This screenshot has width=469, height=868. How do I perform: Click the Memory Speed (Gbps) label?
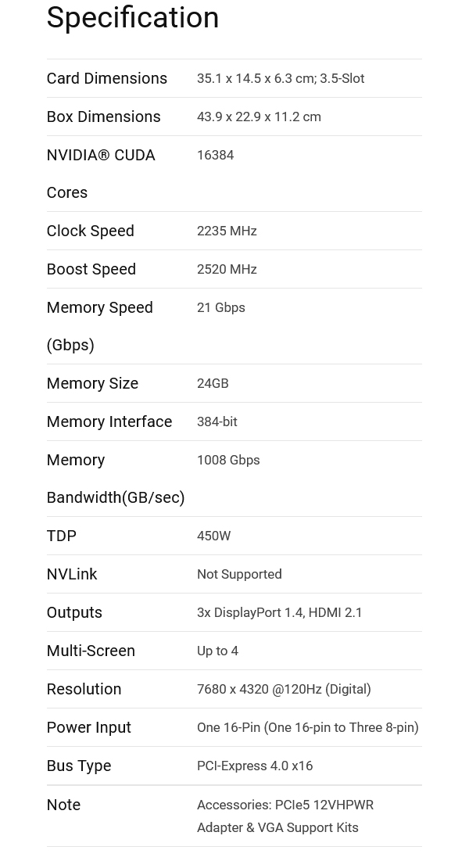(99, 325)
